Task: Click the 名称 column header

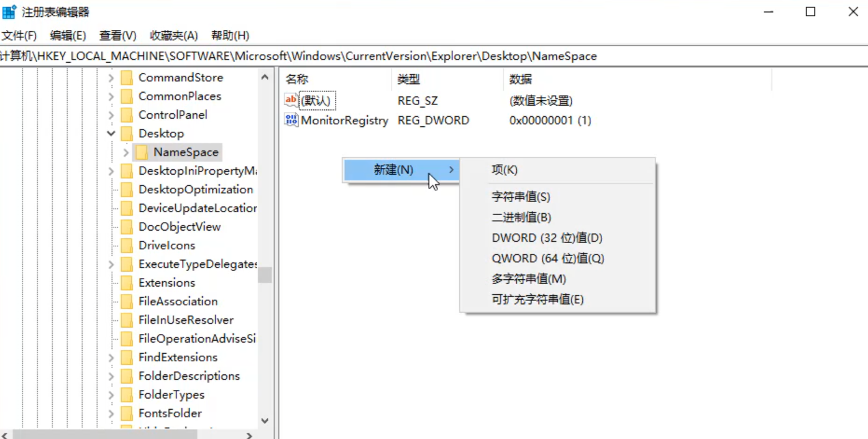Action: coord(297,80)
